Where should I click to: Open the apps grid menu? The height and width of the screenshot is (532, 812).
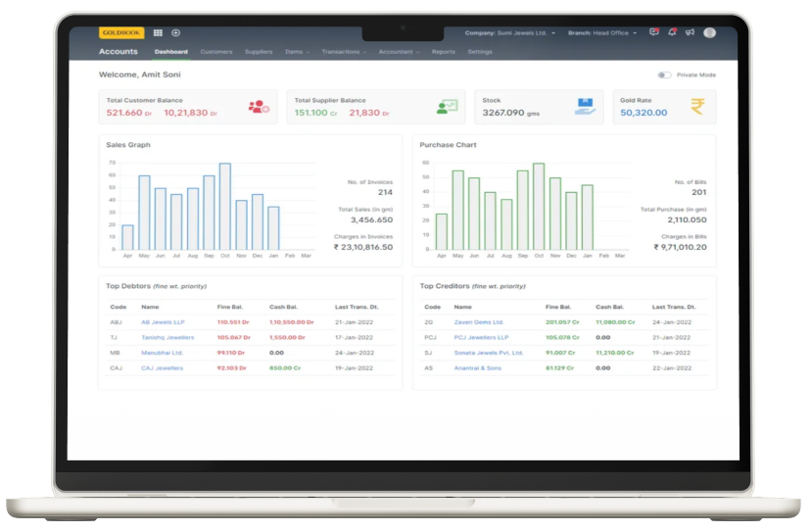point(158,32)
